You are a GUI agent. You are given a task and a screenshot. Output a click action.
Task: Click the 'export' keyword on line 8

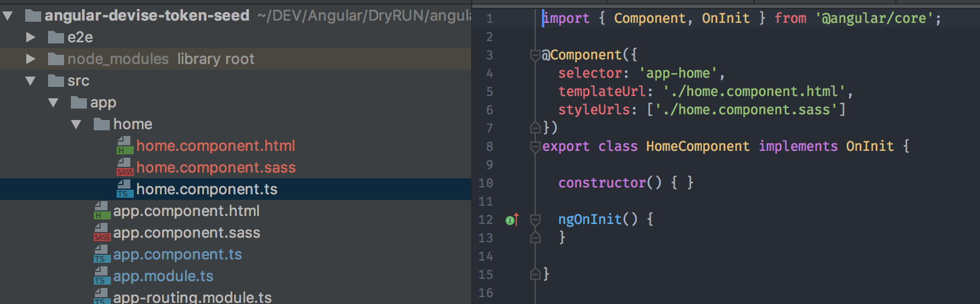point(566,146)
